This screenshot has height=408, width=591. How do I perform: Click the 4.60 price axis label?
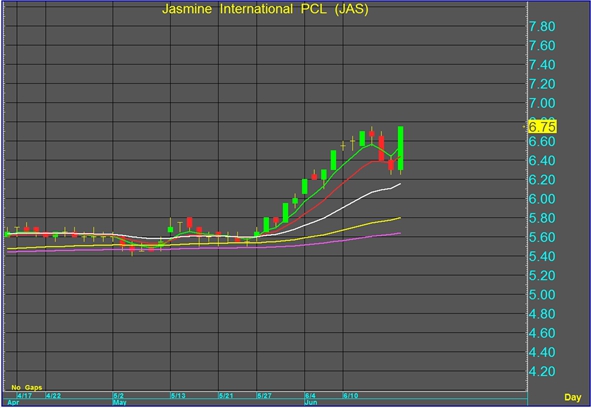pos(542,333)
